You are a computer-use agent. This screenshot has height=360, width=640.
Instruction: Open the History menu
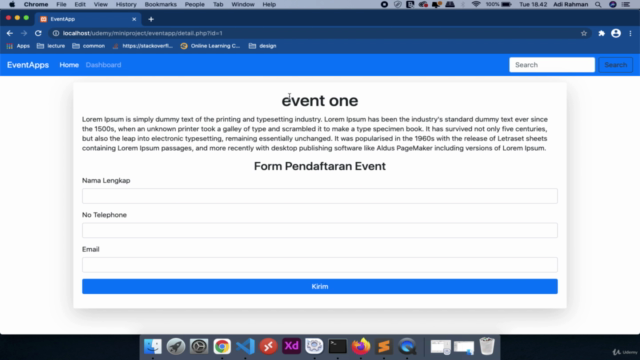point(126,4)
